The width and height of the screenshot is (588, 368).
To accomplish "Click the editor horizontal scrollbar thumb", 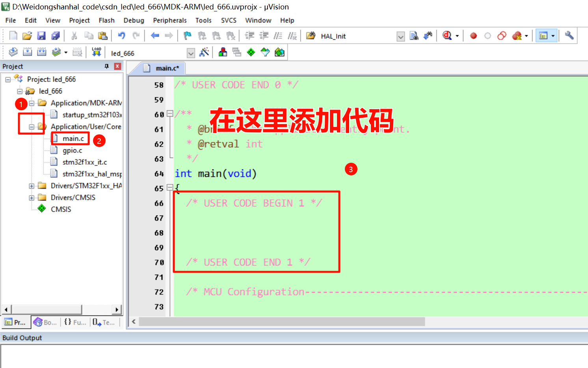I will (282, 322).
